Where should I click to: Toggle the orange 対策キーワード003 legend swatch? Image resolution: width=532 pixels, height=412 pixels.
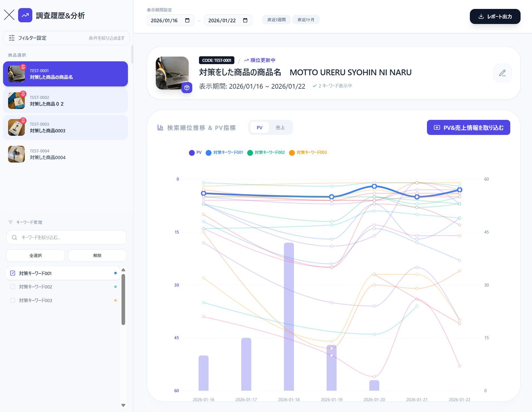[292, 153]
